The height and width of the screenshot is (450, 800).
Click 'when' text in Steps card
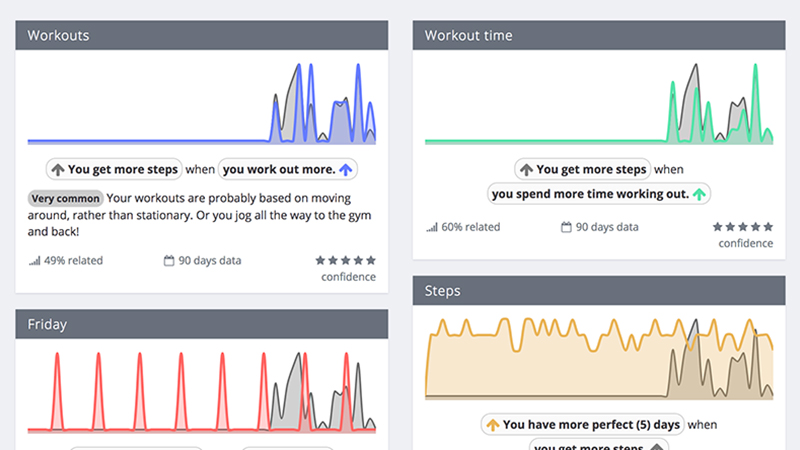pyautogui.click(x=702, y=424)
